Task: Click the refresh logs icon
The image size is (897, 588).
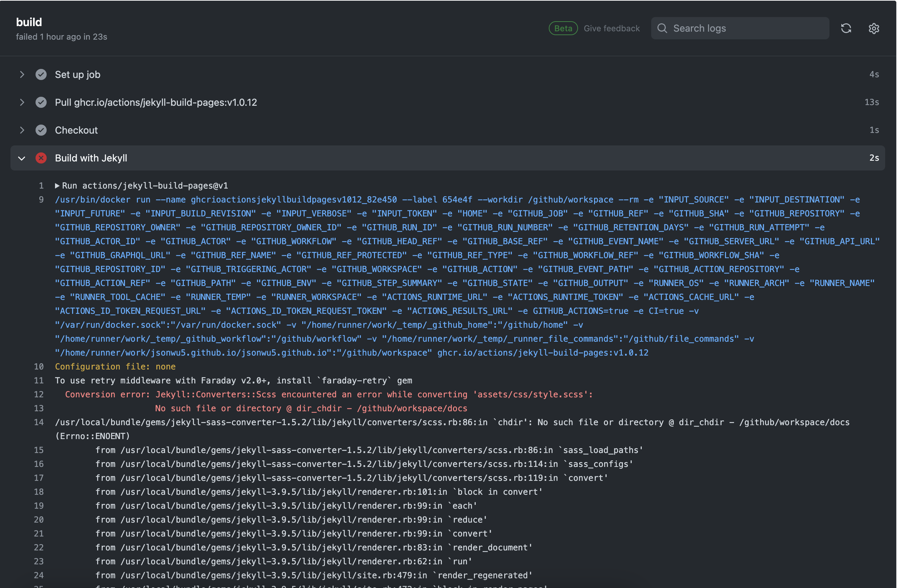Action: point(846,28)
